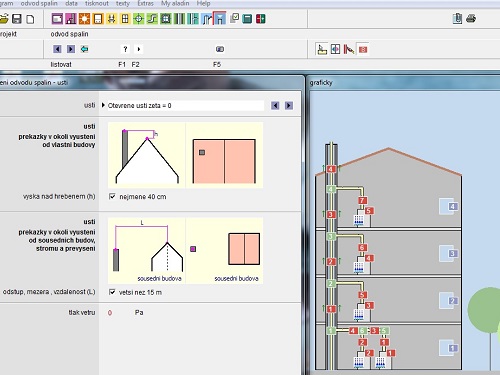The width and height of the screenshot is (500, 375).
Task: Open the 'Help' menu
Action: point(203,3)
